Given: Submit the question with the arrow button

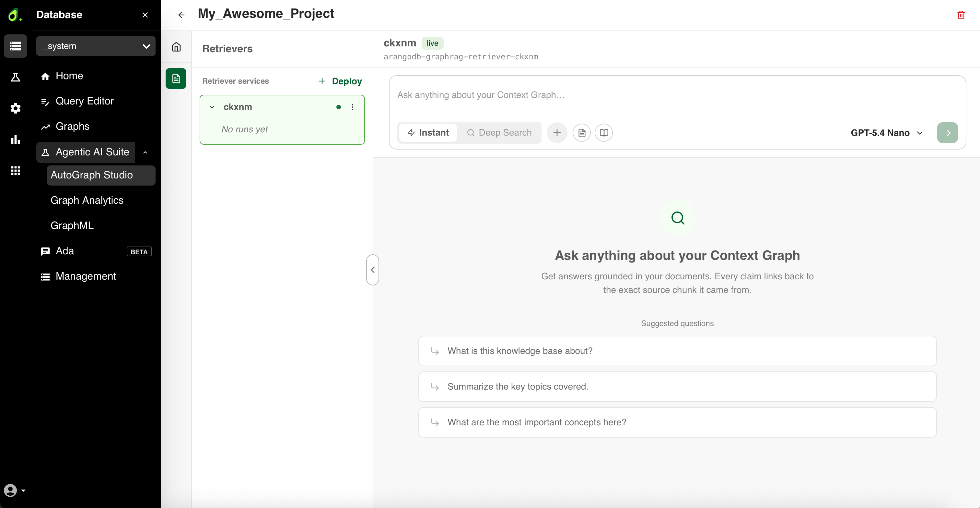Looking at the screenshot, I should (947, 133).
